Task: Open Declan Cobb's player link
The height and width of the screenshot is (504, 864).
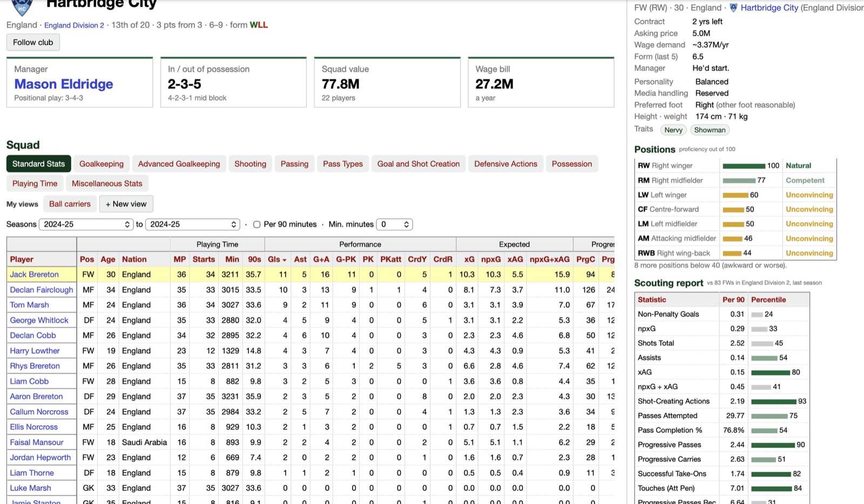Action: [x=32, y=335]
